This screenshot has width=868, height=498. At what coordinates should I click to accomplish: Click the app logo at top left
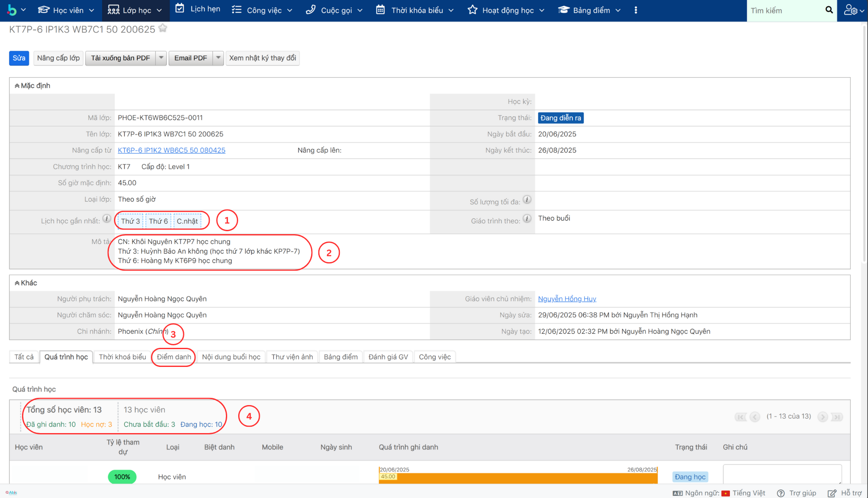tap(12, 10)
